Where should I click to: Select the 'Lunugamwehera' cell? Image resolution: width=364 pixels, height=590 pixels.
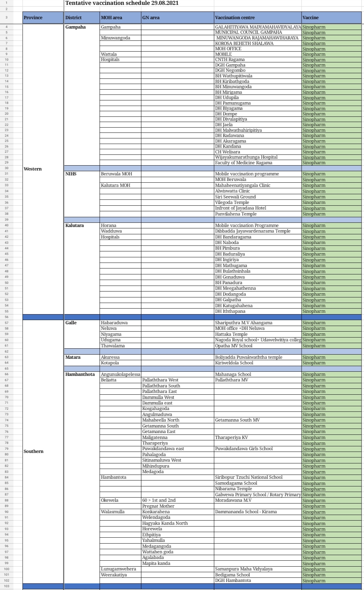tap(120, 569)
